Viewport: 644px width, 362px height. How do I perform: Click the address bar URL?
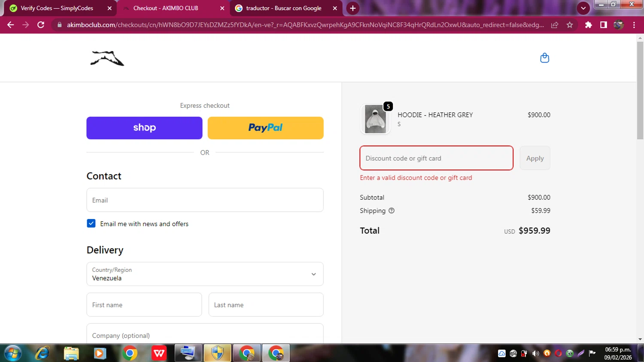tap(305, 25)
